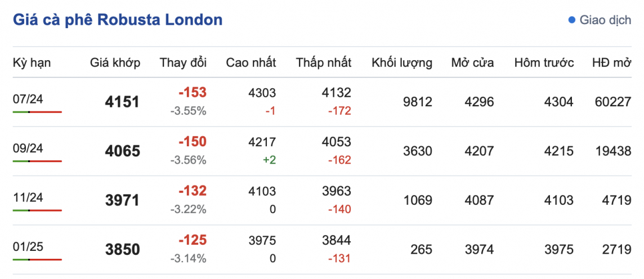This screenshot has width=644, height=279.
Task: Click the range bar under 07/24
Action: (37, 112)
